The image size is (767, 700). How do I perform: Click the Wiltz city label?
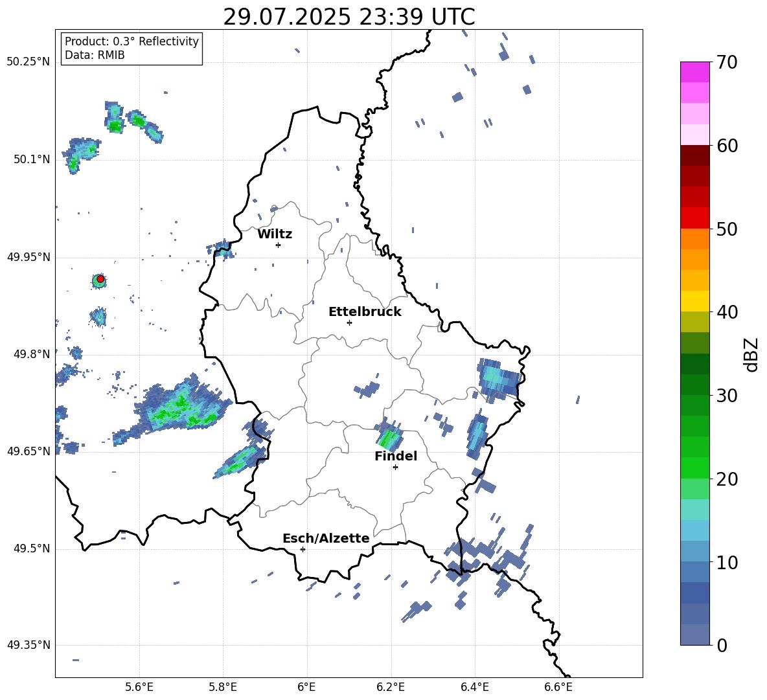click(275, 234)
